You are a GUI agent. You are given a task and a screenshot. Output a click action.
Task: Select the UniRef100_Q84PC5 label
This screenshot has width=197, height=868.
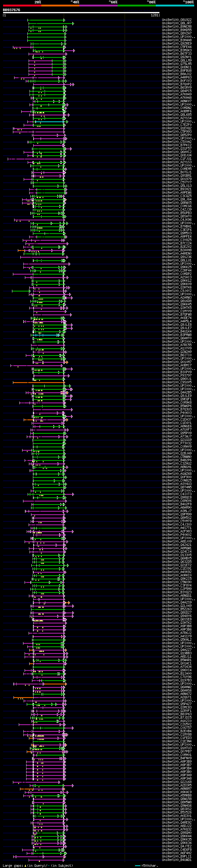click(177, 91)
